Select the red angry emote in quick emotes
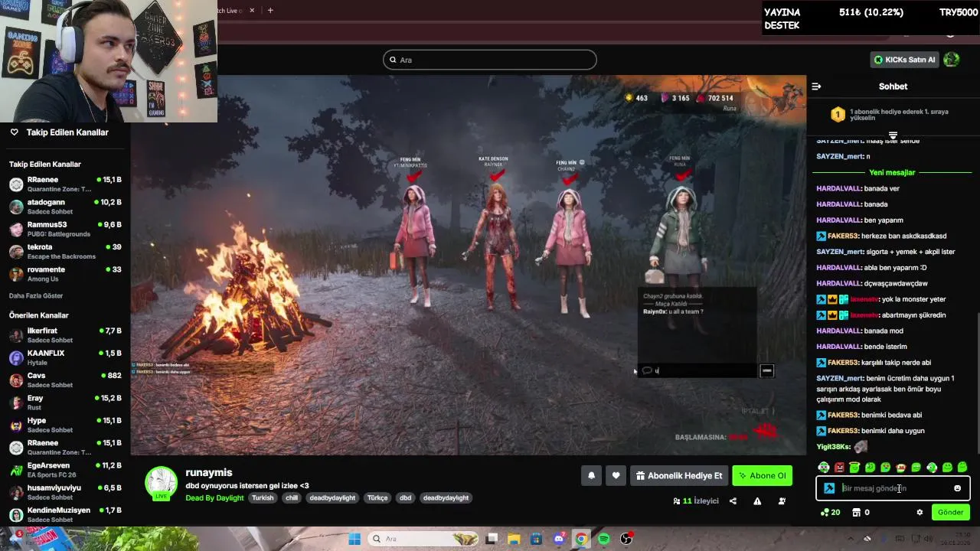This screenshot has height=551, width=980. click(x=839, y=467)
